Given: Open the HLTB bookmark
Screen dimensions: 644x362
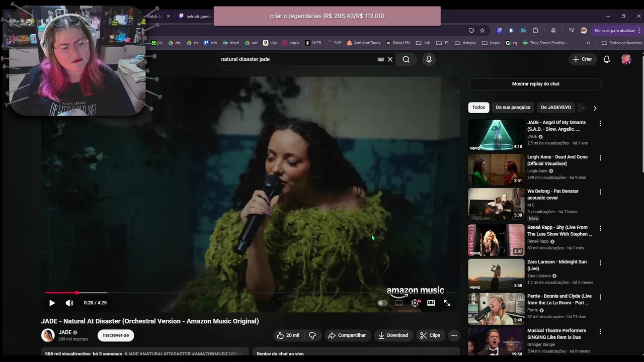Looking at the screenshot, I should tap(313, 43).
